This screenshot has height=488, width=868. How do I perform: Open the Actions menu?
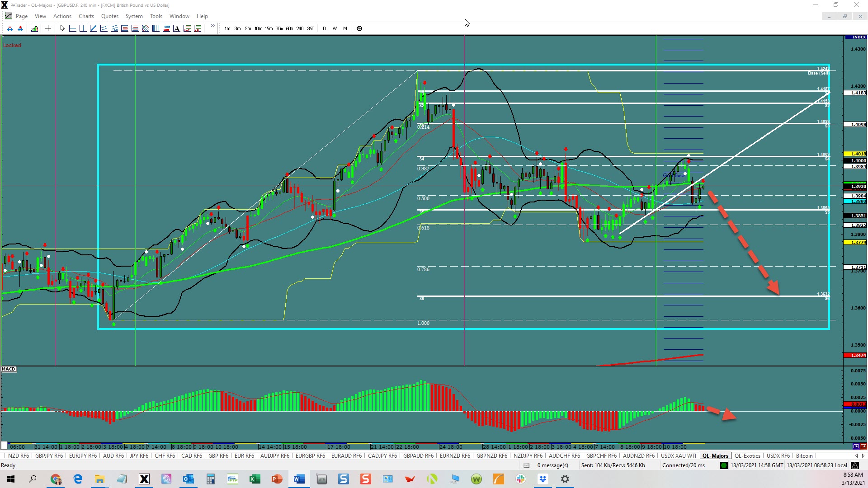pos(62,16)
